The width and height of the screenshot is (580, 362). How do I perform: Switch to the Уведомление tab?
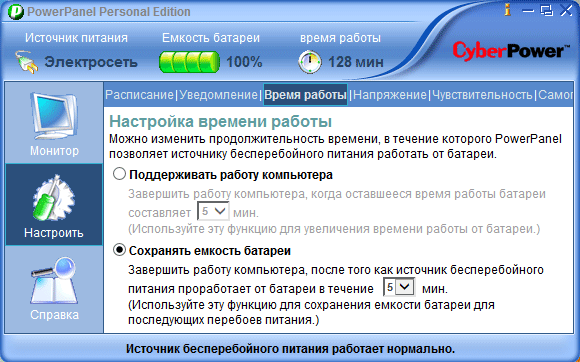(x=218, y=95)
